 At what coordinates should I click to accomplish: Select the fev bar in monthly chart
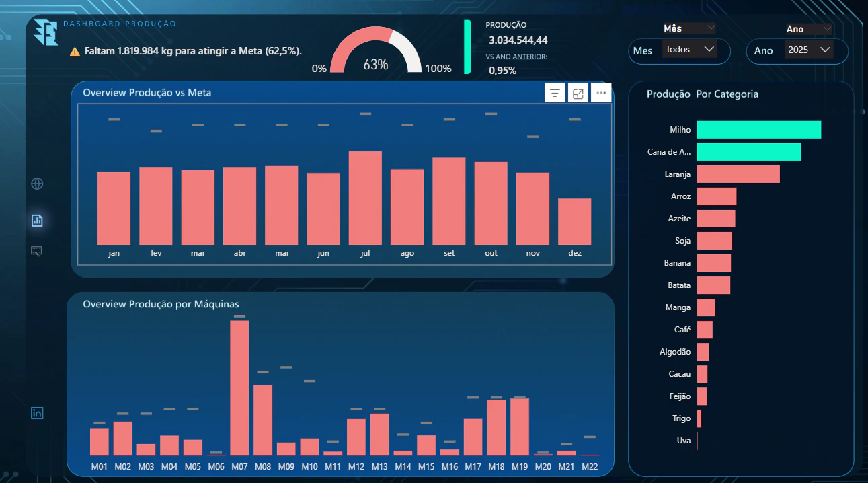point(156,206)
